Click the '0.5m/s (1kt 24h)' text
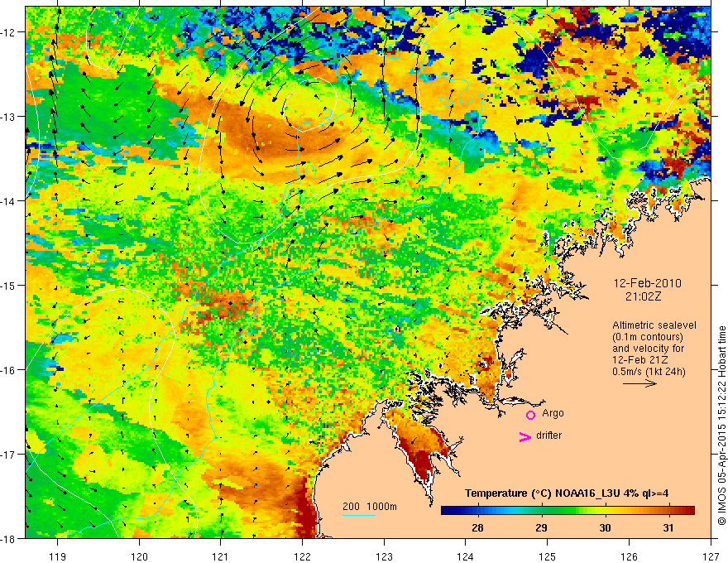 coord(649,372)
